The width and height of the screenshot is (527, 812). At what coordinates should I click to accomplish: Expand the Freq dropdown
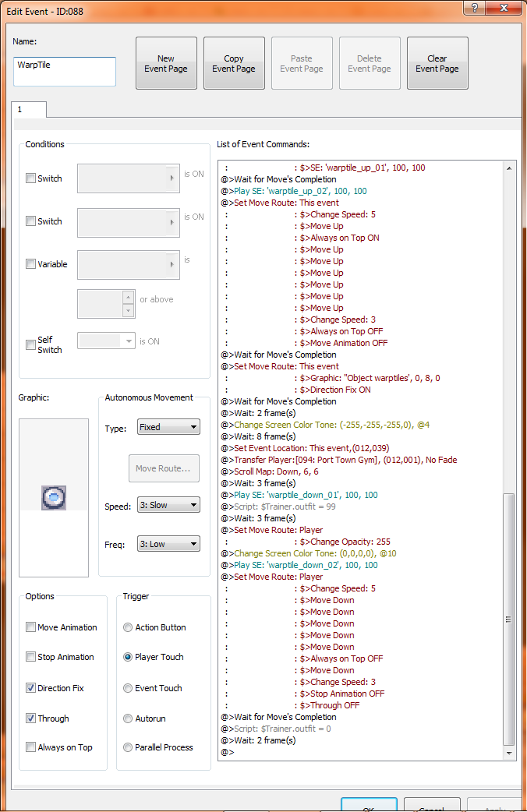tap(168, 544)
